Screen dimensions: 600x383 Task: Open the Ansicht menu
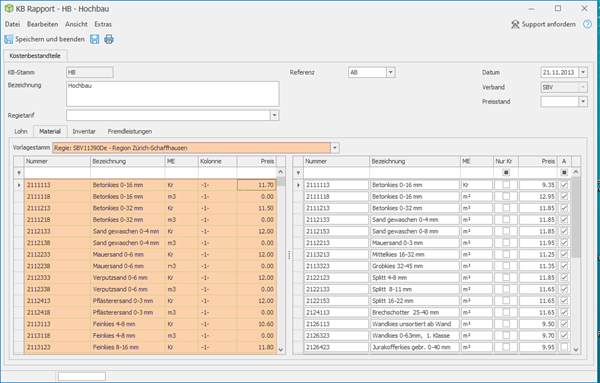pyautogui.click(x=76, y=24)
